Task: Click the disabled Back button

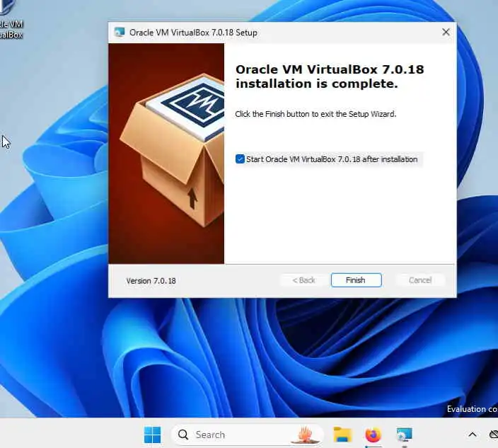Action: click(x=303, y=280)
